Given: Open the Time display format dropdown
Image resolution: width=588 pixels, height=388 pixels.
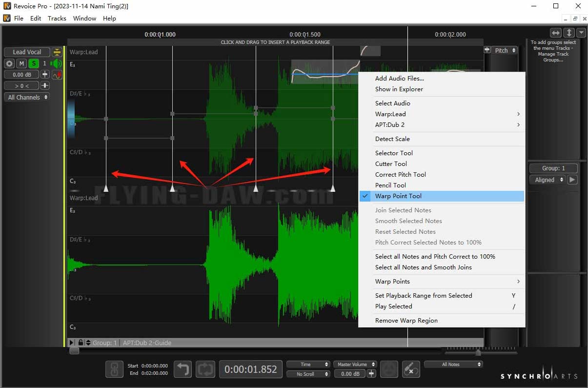Looking at the screenshot, I should click(x=308, y=364).
